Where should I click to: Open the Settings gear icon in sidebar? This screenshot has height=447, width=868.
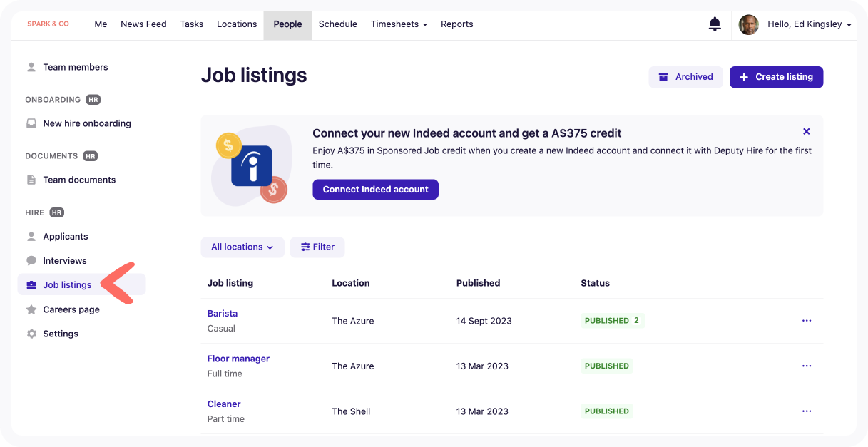point(31,333)
